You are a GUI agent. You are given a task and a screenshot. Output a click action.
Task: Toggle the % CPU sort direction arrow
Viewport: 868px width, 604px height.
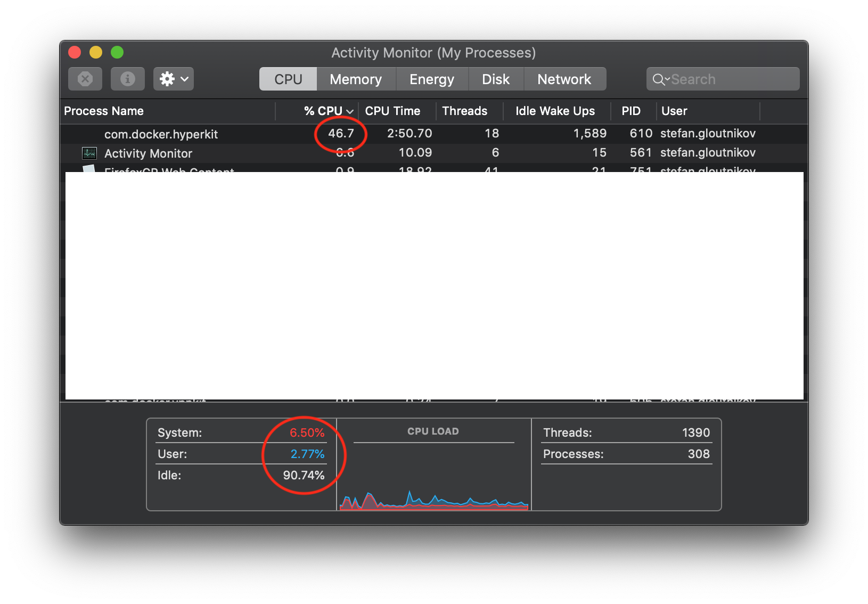pos(350,111)
